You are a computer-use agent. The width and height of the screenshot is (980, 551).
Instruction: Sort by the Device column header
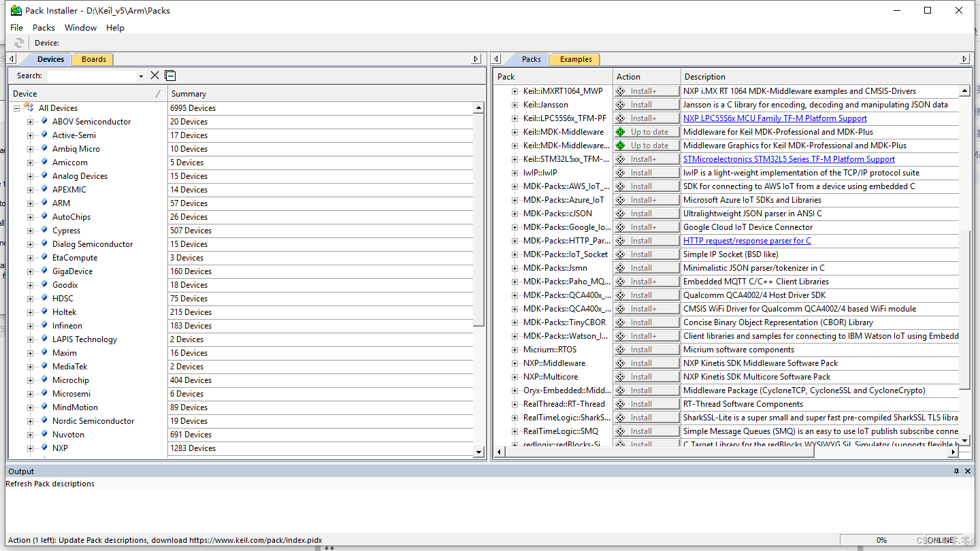coord(88,94)
